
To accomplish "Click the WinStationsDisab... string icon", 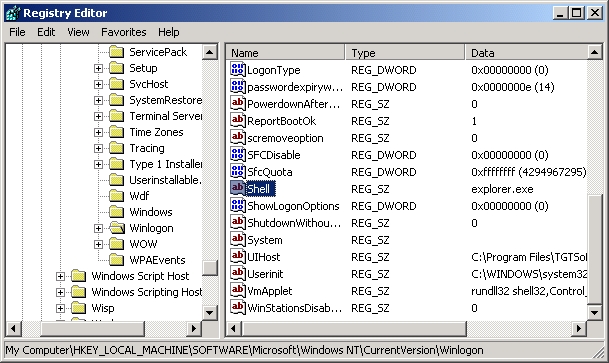I will pyautogui.click(x=238, y=308).
